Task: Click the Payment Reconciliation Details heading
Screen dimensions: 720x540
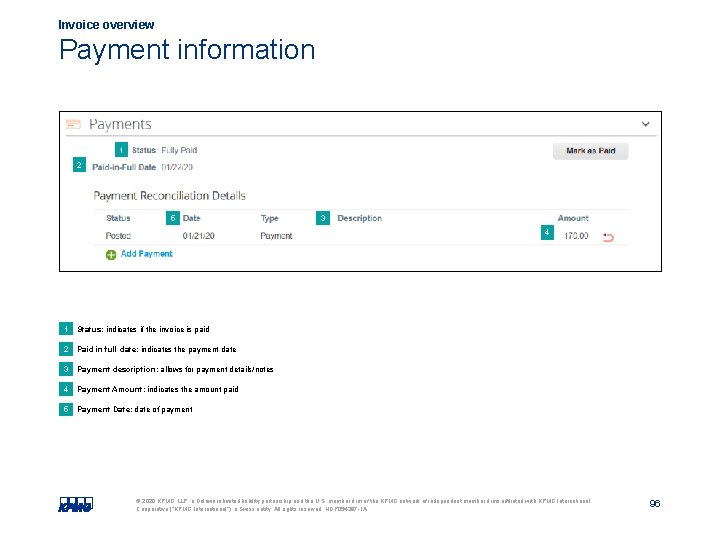Action: tap(169, 196)
